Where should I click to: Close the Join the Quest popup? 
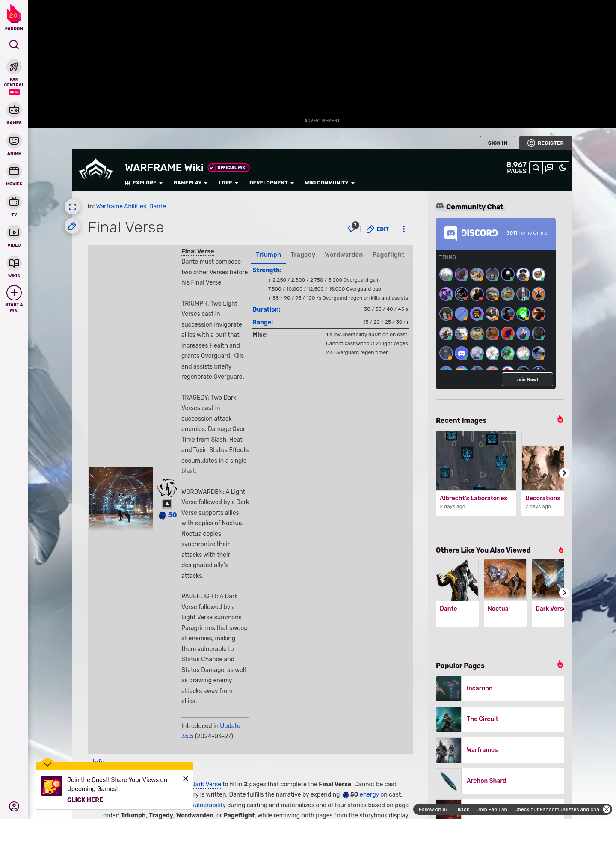pyautogui.click(x=186, y=779)
